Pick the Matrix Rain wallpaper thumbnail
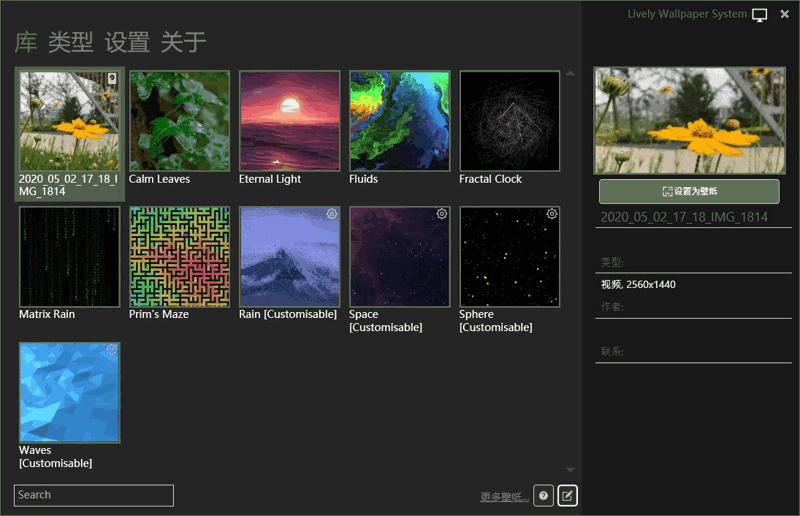800x516 pixels. pos(70,257)
